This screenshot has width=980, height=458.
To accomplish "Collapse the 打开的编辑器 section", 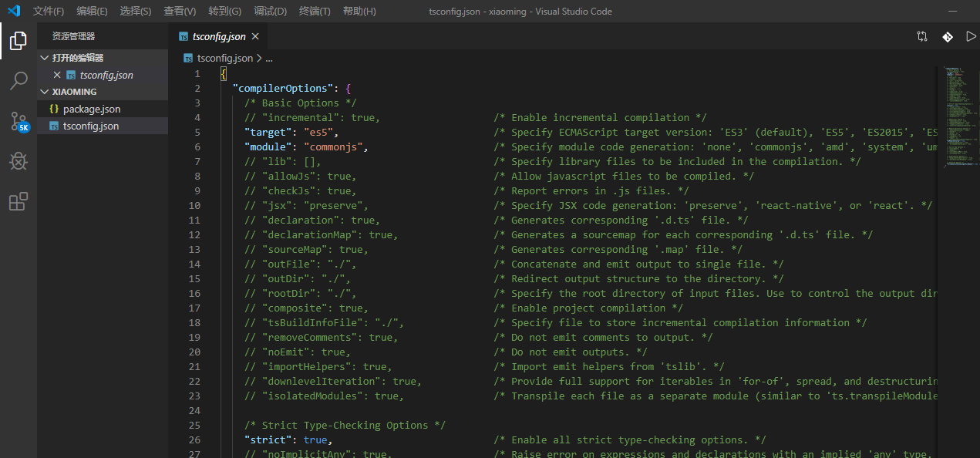I will pyautogui.click(x=45, y=57).
